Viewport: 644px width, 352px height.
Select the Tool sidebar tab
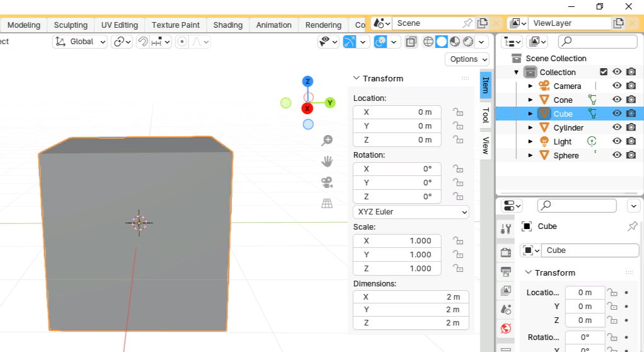pos(485,115)
